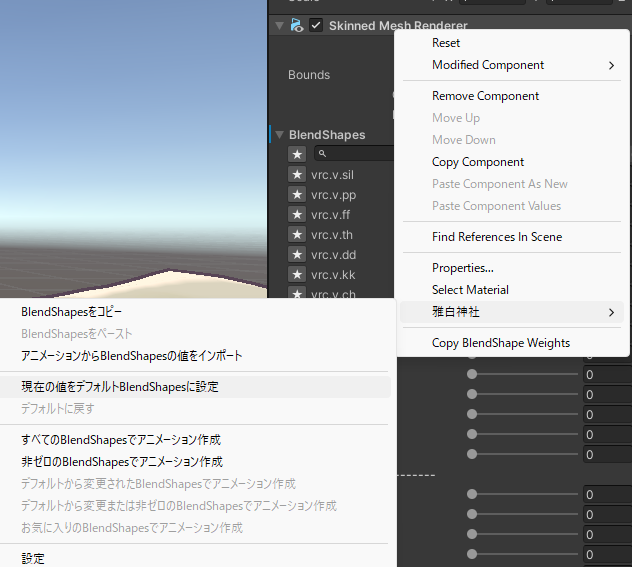Screen dimensions: 632x567
Task: Collapse the Skinned Mesh Renderer foldout arrow
Action: pyautogui.click(x=280, y=25)
